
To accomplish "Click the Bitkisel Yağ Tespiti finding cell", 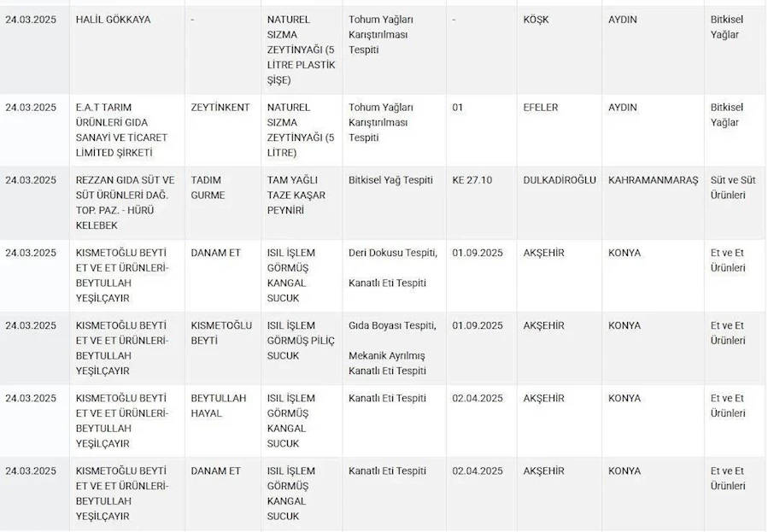I will [390, 180].
